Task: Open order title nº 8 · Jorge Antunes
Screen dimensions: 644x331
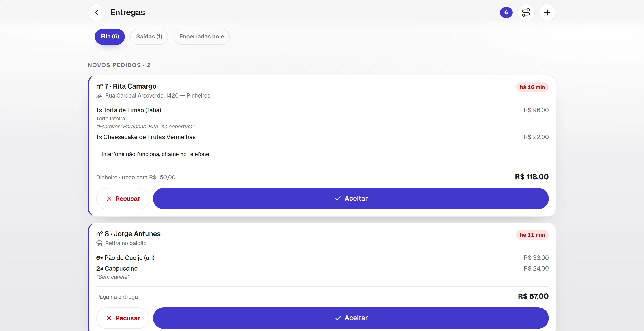Action: (128, 234)
